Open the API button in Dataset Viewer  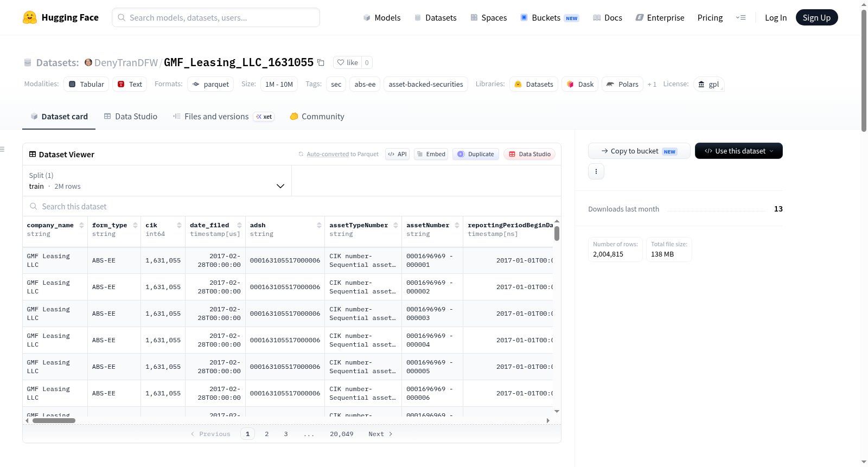pos(397,154)
